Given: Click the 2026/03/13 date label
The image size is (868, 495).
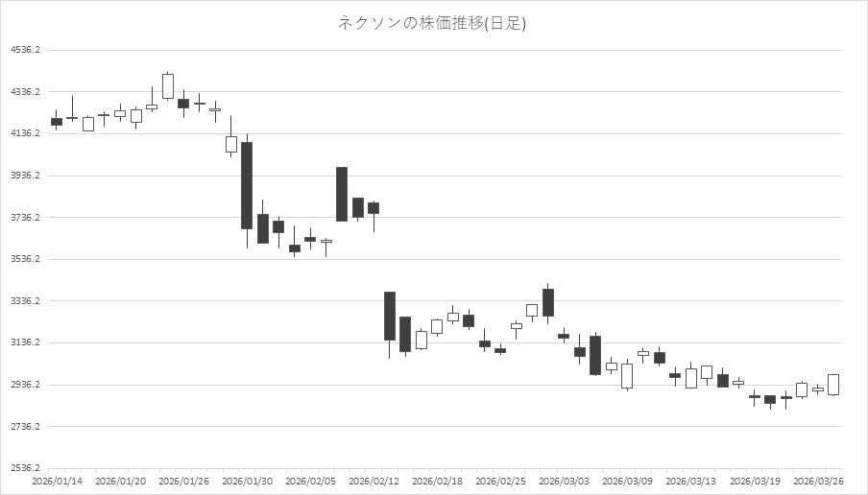Looking at the screenshot, I should [x=691, y=481].
